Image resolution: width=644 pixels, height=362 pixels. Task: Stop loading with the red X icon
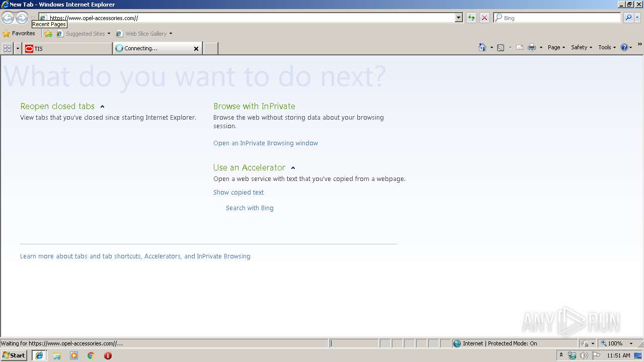click(484, 18)
